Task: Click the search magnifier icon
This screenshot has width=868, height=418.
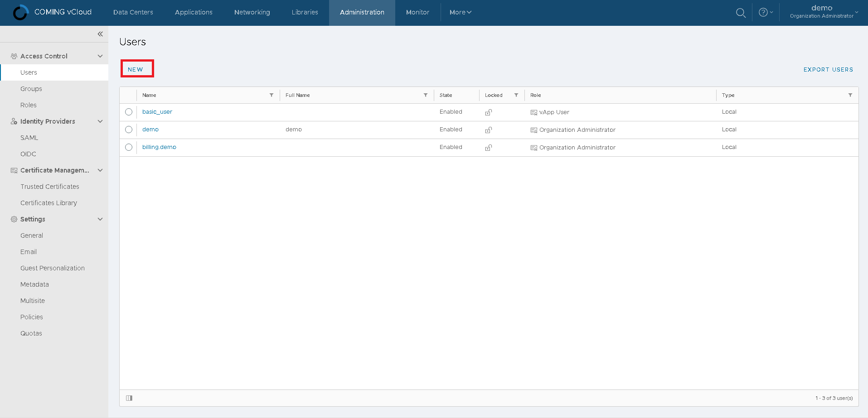Action: [741, 13]
